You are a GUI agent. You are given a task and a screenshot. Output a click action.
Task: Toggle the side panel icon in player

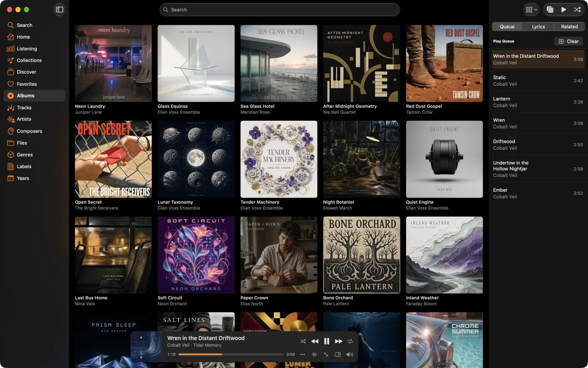[338, 355]
